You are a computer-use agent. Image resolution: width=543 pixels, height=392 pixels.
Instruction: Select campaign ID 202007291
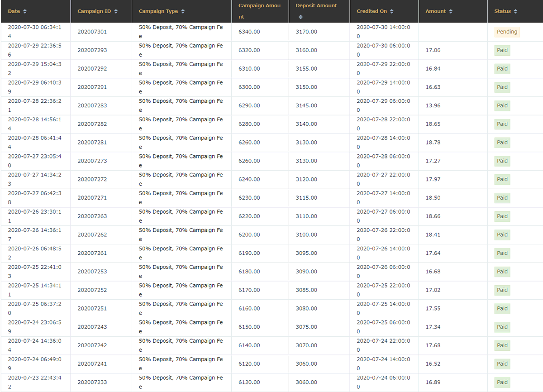[x=92, y=87]
